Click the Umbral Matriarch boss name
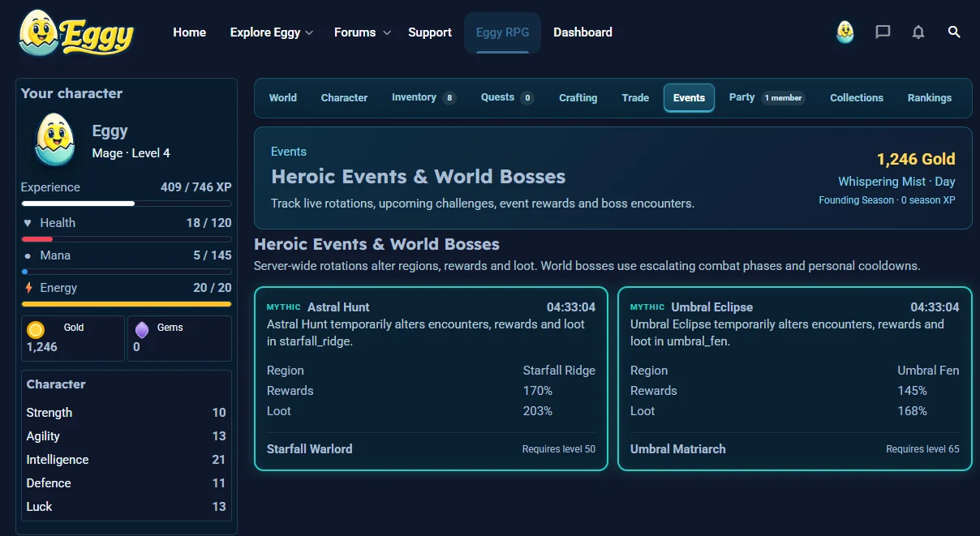The height and width of the screenshot is (536, 980). tap(678, 449)
